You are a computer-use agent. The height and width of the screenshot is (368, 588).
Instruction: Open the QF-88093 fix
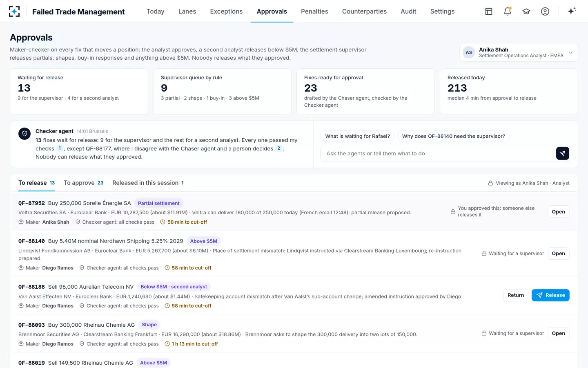click(x=558, y=333)
